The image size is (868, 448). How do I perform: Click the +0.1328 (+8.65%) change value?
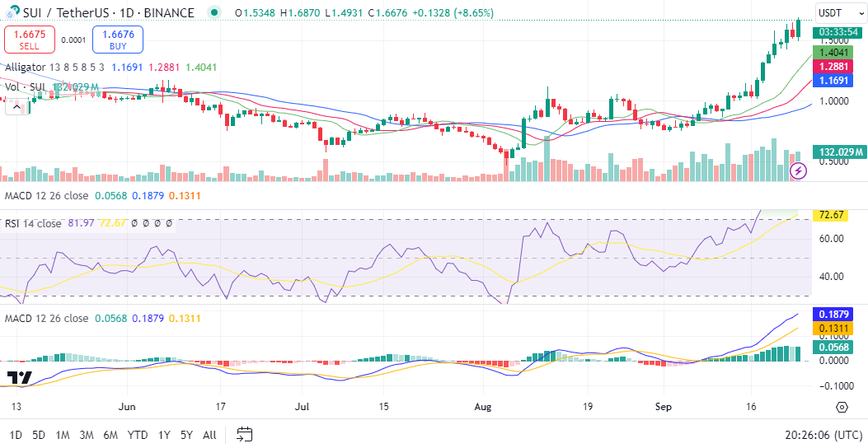tap(452, 12)
